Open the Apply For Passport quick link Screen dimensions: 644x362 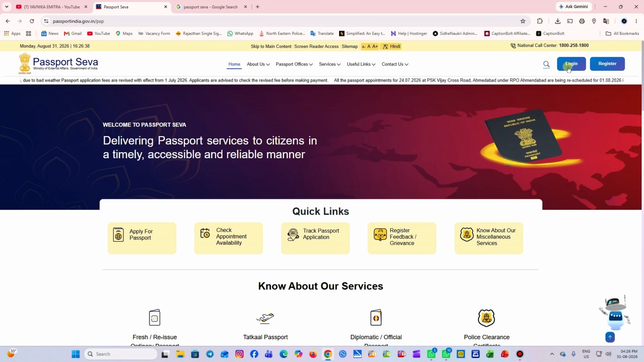pos(142,238)
